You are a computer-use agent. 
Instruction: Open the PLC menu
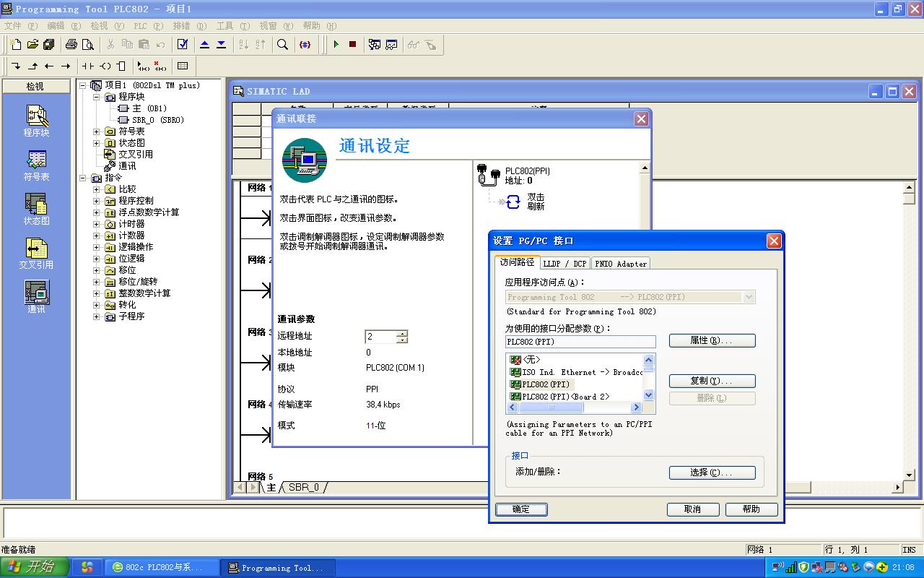click(148, 26)
